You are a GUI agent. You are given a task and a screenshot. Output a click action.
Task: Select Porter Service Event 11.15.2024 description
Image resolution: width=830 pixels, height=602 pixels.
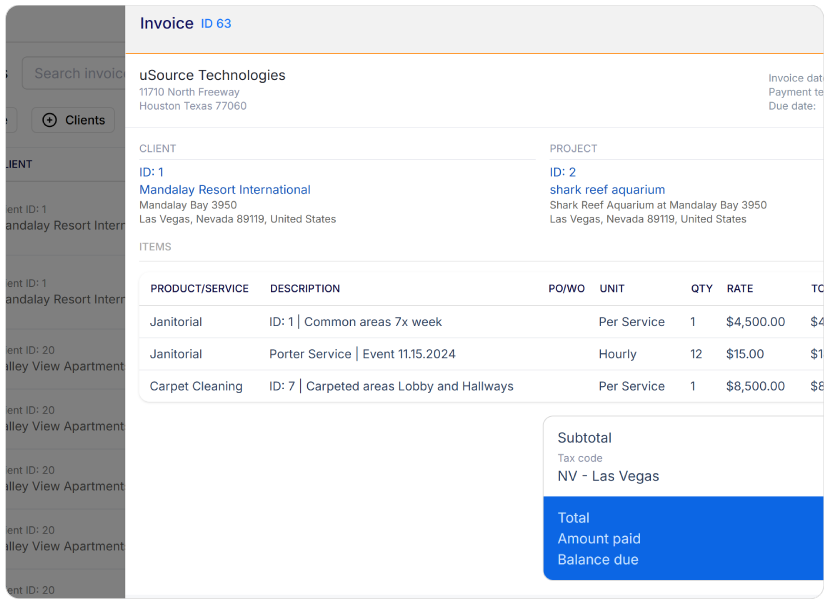(362, 354)
